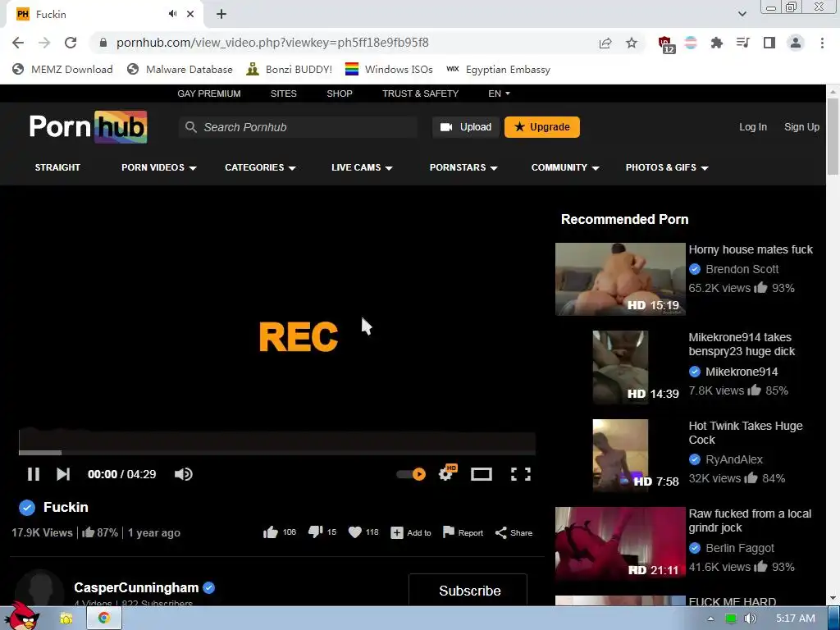Report this video with the flag icon

(x=463, y=532)
